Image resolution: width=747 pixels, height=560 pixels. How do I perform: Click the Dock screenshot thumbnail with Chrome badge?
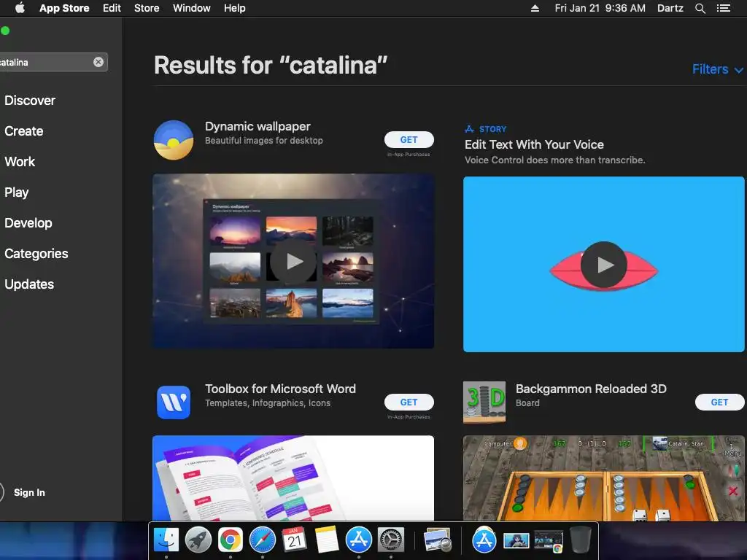pyautogui.click(x=549, y=542)
